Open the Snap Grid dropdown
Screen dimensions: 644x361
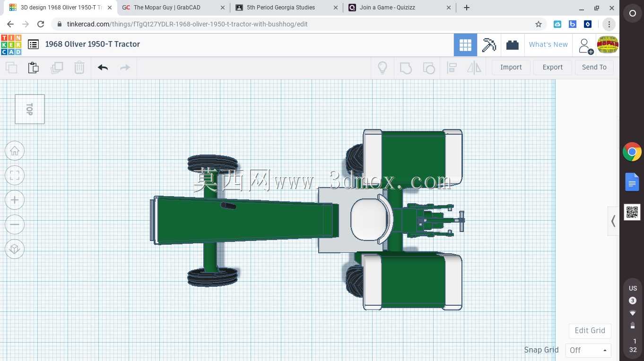588,350
